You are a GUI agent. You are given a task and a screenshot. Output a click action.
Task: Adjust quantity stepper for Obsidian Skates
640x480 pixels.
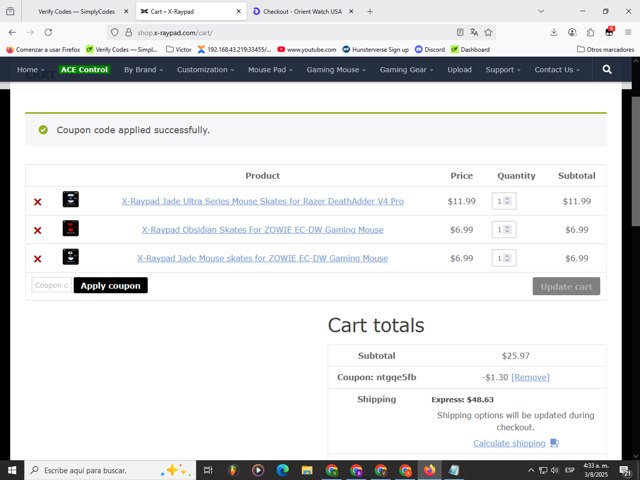(507, 229)
